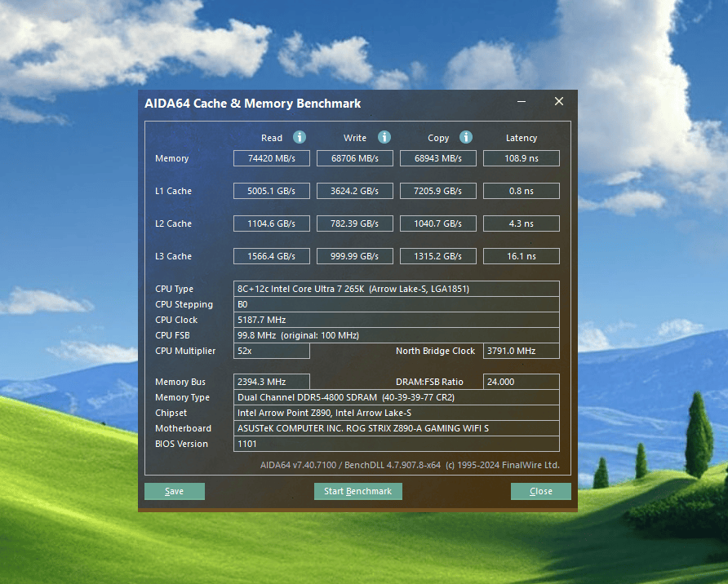The image size is (728, 584).
Task: Select L3 Cache write 999.99 GB/s
Action: click(355, 256)
